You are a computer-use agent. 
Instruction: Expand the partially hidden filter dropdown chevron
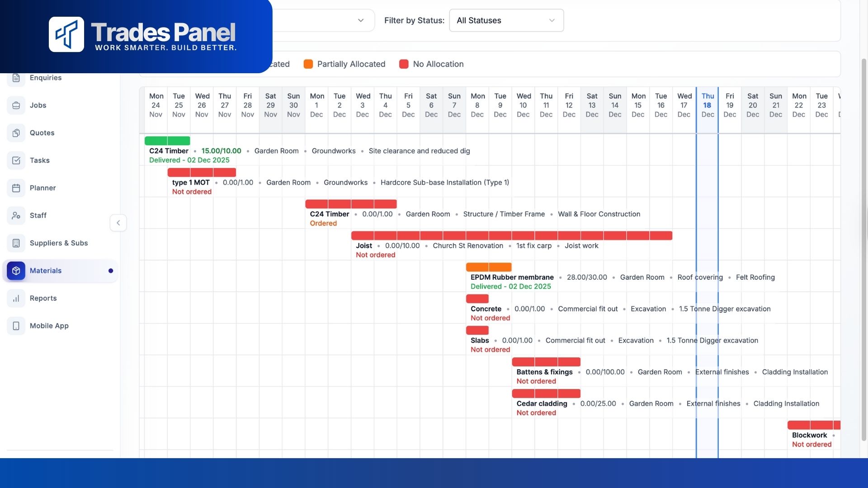click(360, 20)
